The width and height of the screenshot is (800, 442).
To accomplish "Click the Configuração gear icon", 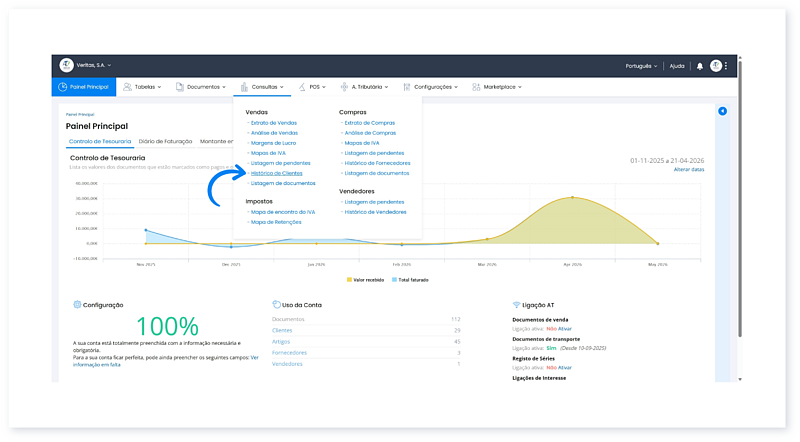I will coord(77,304).
